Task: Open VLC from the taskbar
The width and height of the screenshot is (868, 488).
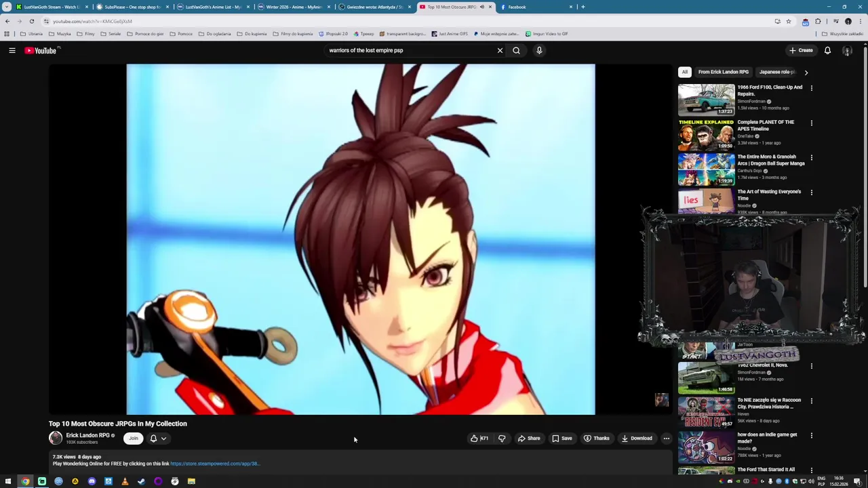Action: click(x=125, y=481)
